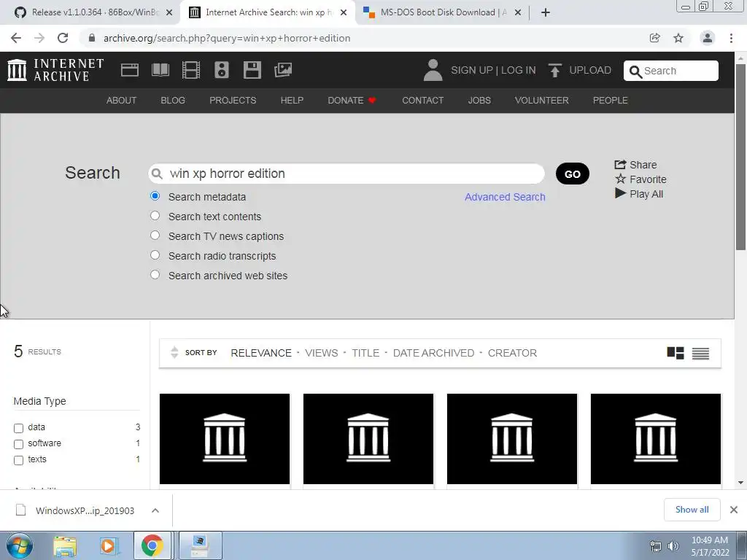The width and height of the screenshot is (747, 560).
Task: Select Search metadata radio button
Action: tap(155, 195)
